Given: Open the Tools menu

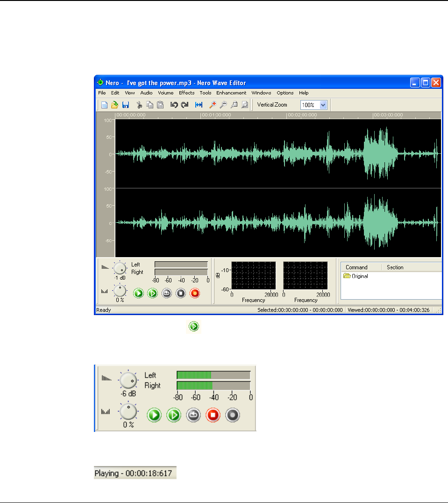Looking at the screenshot, I should pyautogui.click(x=206, y=93).
